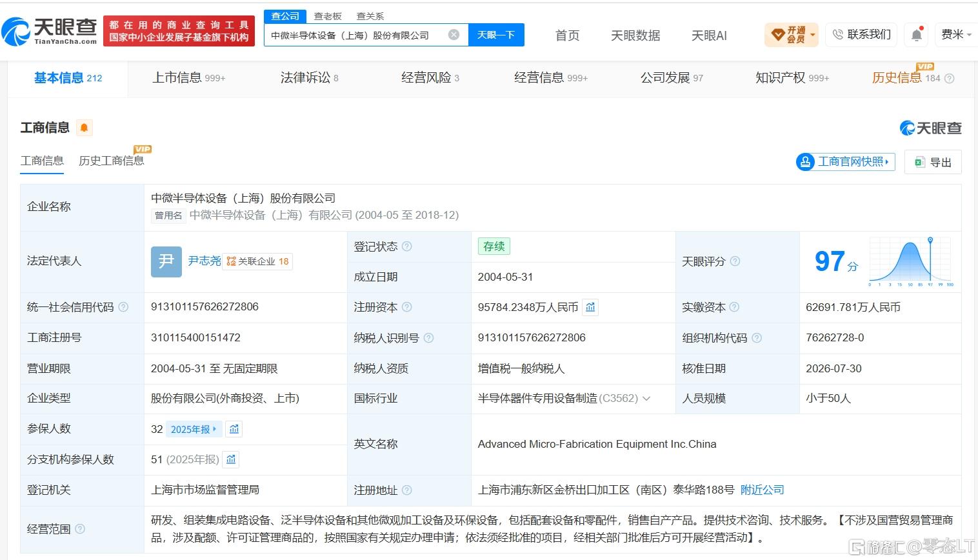978x560 pixels.
Task: Open the chart icon in 分支机构参保人数 row
Action: coord(231,459)
